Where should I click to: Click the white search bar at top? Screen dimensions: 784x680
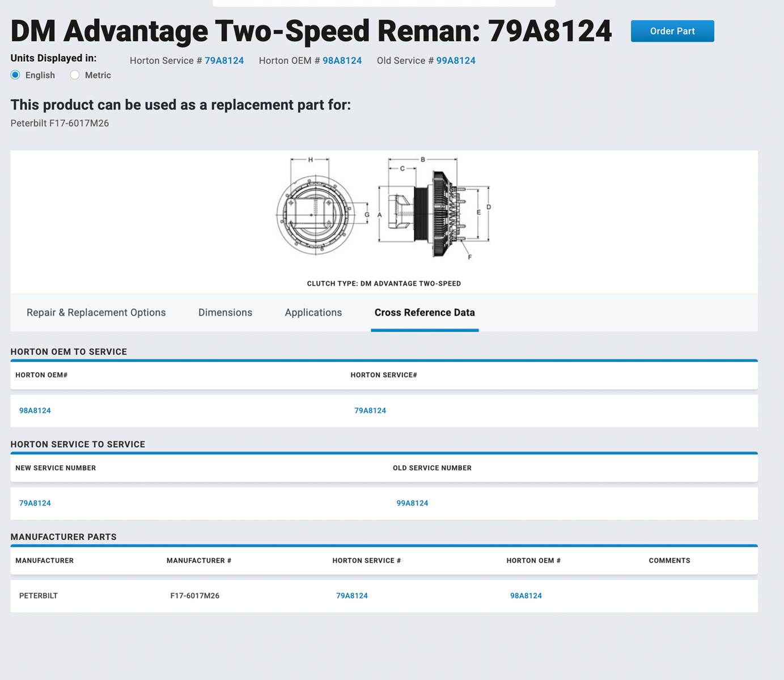click(x=384, y=3)
